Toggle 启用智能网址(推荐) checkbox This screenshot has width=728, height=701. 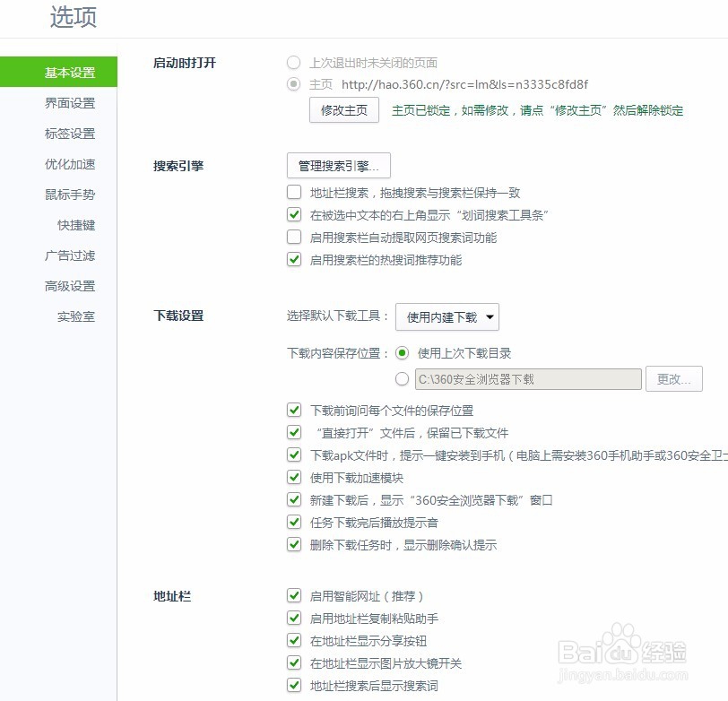[294, 595]
